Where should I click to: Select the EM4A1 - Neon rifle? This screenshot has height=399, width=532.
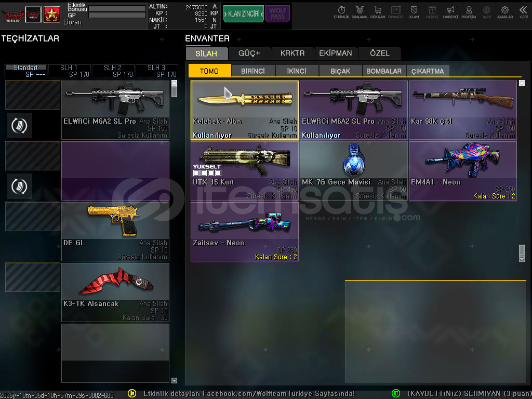463,170
